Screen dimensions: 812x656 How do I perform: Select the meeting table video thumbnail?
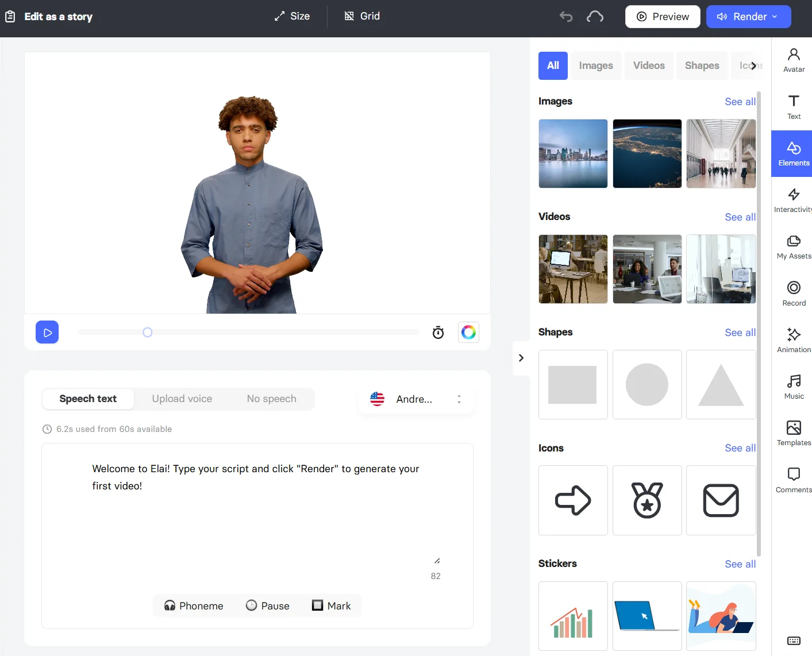pyautogui.click(x=647, y=269)
